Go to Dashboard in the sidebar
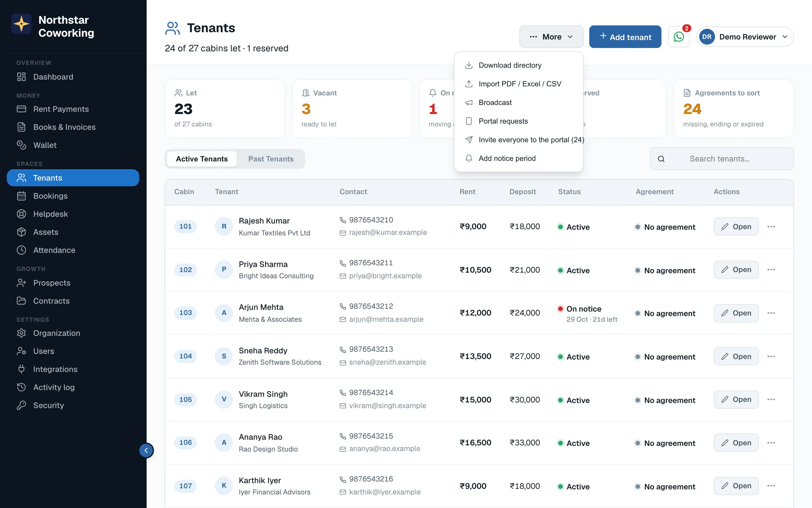This screenshot has height=508, width=812. 73,77
